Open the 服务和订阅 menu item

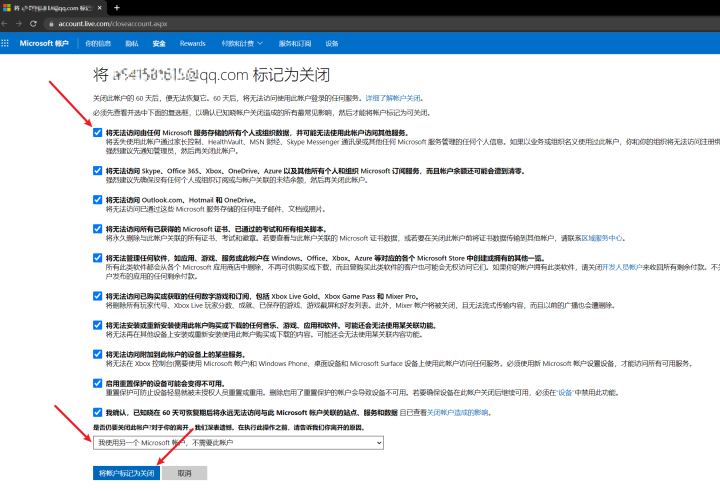(x=295, y=44)
